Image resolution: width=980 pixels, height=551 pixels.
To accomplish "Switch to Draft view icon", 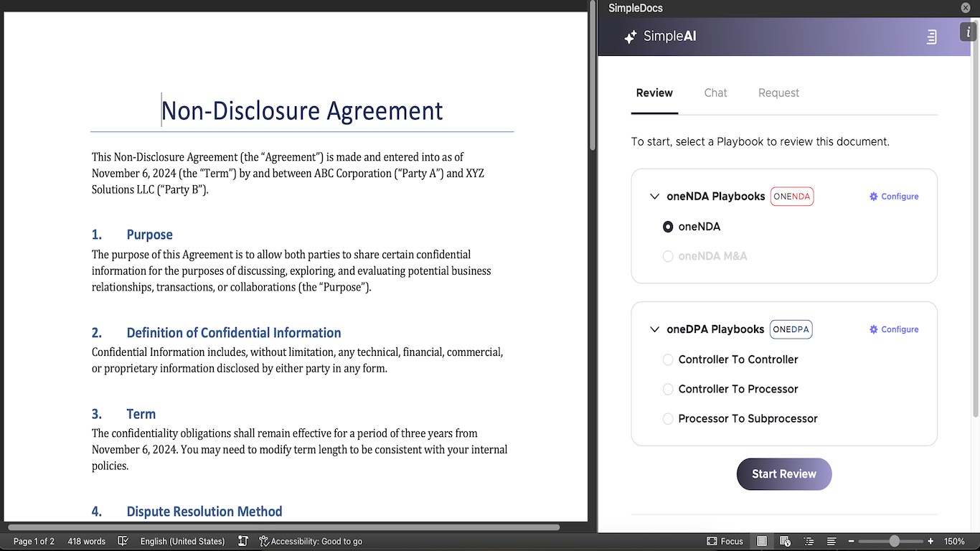I will [x=831, y=541].
